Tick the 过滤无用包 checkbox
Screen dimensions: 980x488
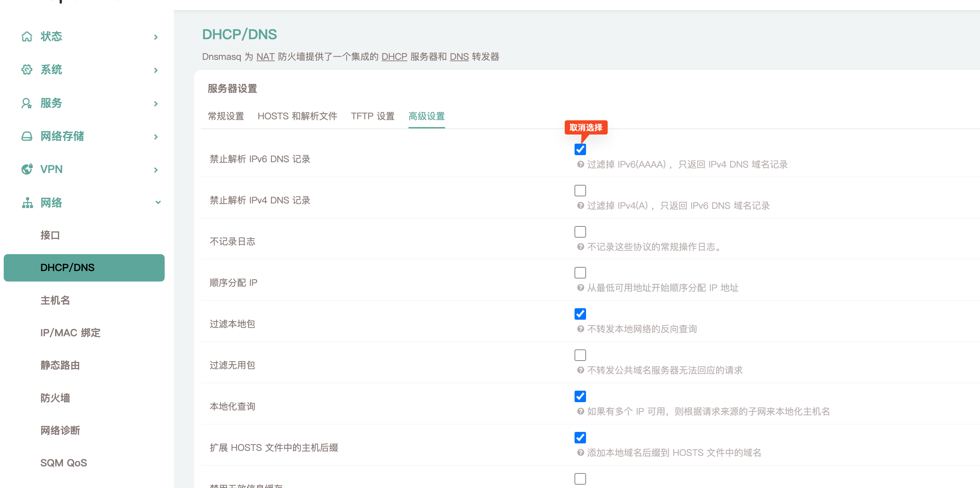580,355
